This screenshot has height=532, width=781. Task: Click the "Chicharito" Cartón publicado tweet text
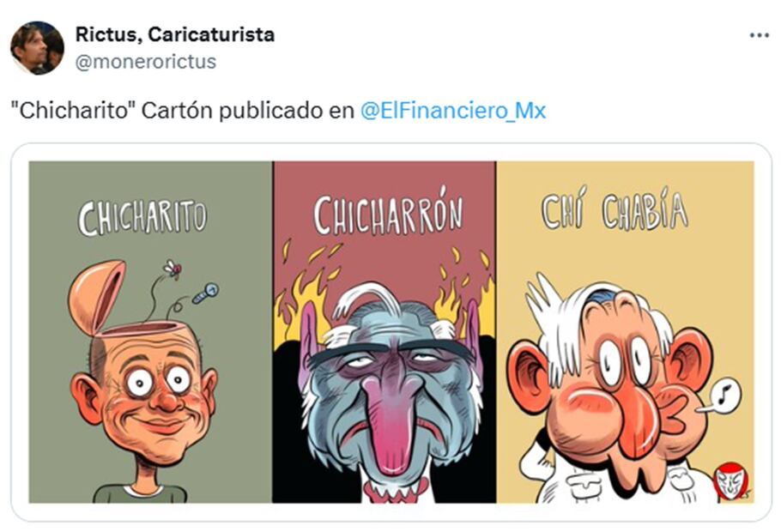182,111
